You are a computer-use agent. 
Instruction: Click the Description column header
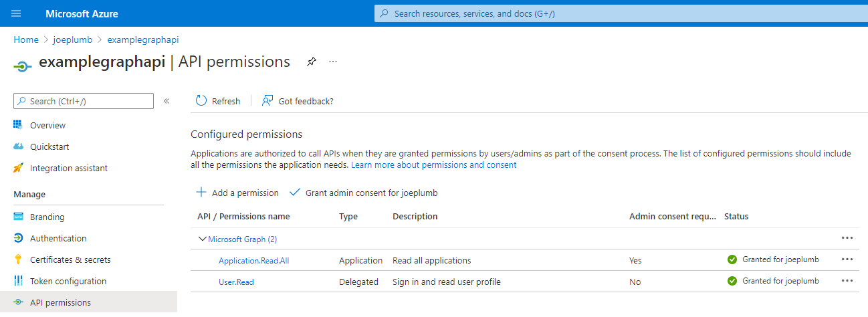tap(415, 217)
